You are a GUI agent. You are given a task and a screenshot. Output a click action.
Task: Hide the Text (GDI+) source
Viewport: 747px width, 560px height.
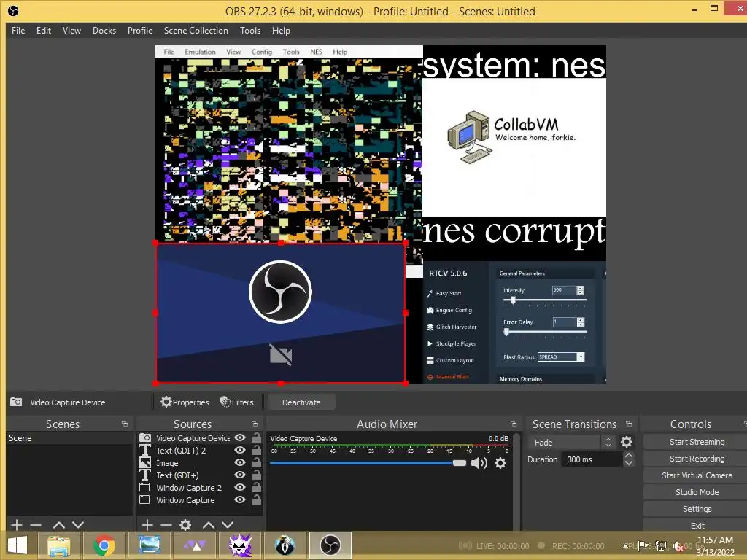click(x=240, y=475)
